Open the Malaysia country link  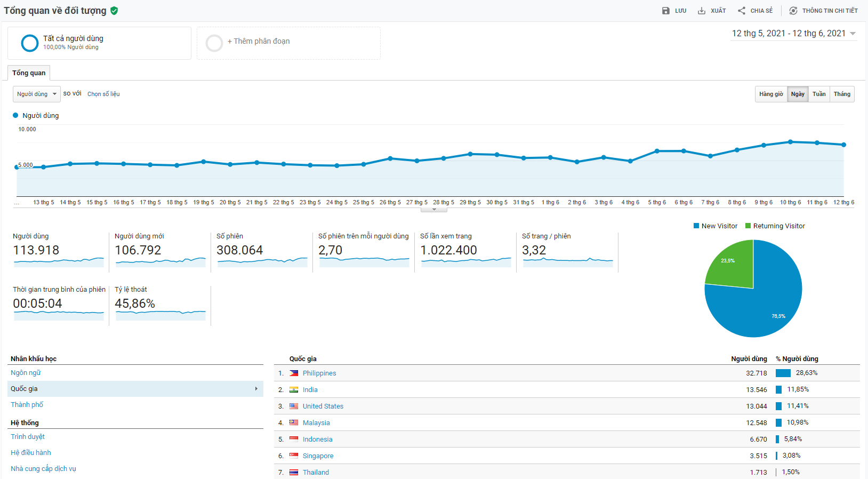tap(316, 423)
